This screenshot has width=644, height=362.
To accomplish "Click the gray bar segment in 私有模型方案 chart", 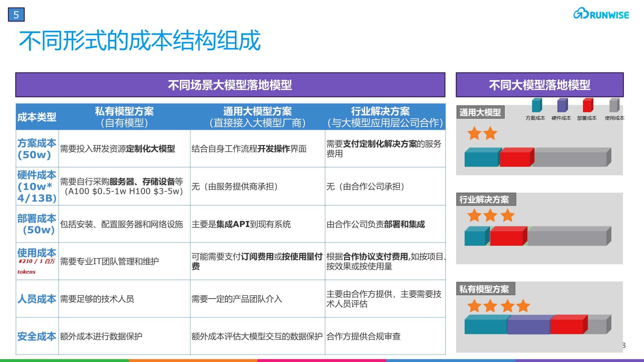I will click(x=599, y=325).
